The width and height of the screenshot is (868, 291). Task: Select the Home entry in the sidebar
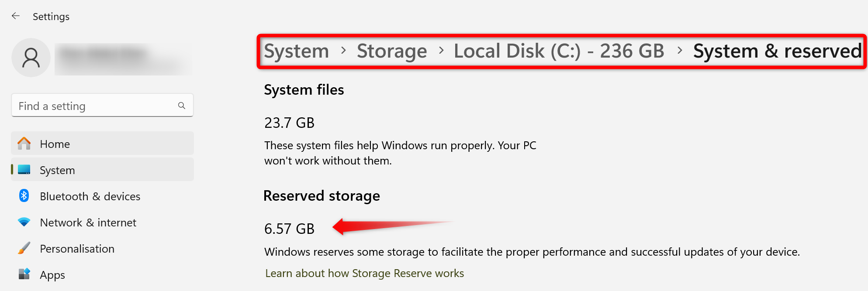55,144
